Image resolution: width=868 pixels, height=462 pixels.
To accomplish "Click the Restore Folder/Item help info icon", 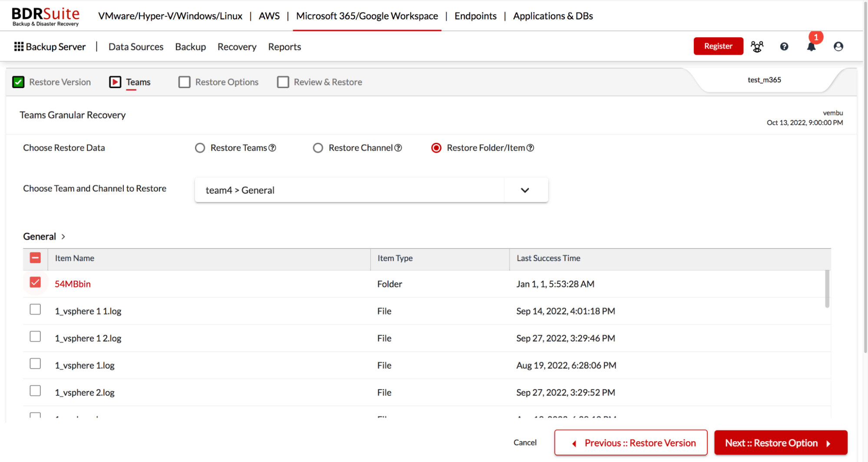I will pyautogui.click(x=530, y=148).
